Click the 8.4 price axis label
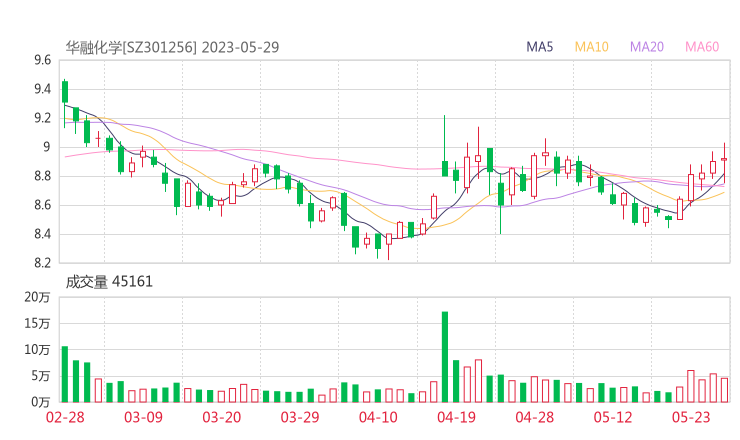The height and width of the screenshot is (440, 740). [x=42, y=234]
